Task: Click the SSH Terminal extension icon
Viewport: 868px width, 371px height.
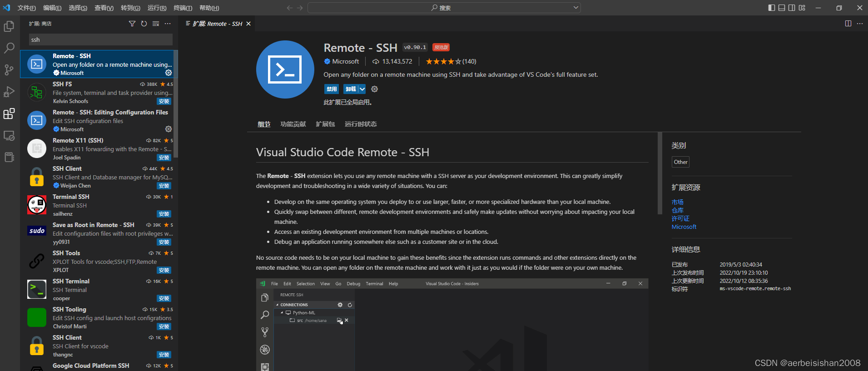Action: click(x=37, y=290)
